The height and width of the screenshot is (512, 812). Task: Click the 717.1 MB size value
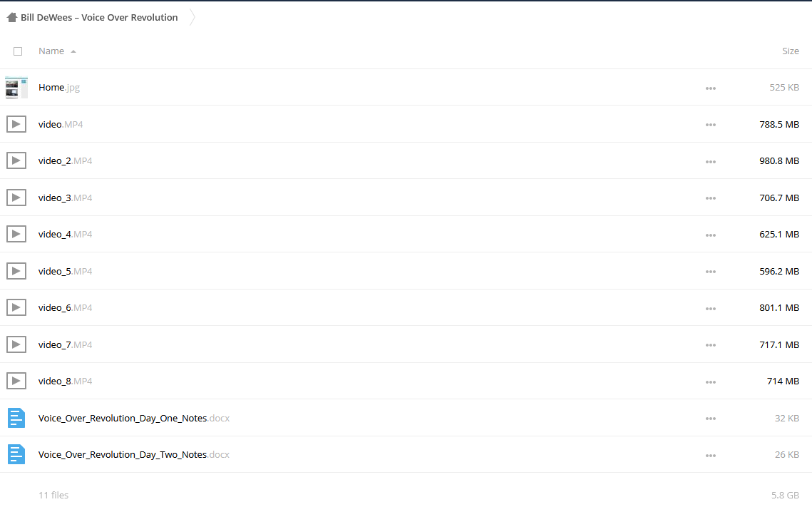tap(779, 345)
